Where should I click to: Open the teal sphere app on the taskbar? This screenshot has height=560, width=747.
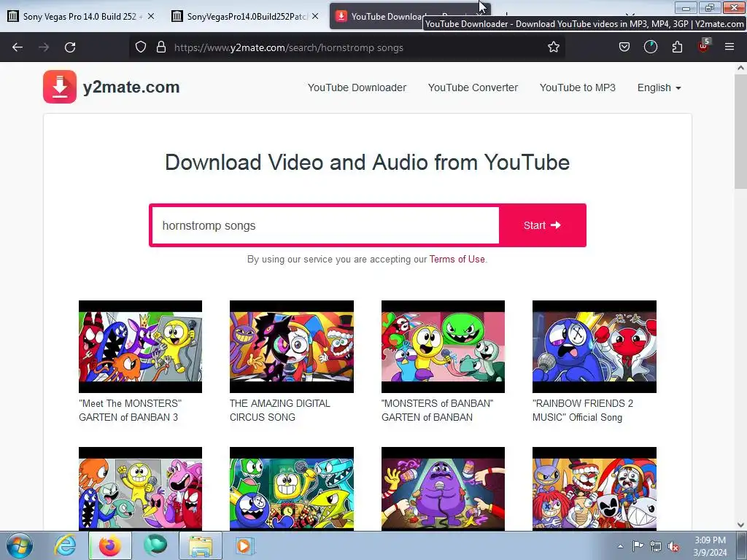[x=155, y=545]
